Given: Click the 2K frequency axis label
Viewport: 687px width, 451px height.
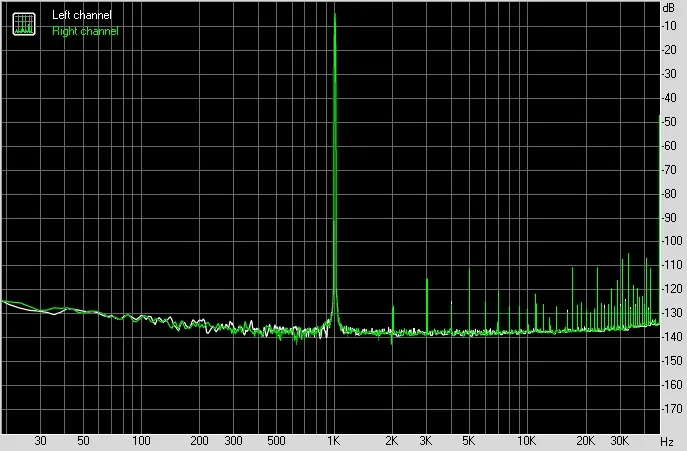Looking at the screenshot, I should (392, 440).
